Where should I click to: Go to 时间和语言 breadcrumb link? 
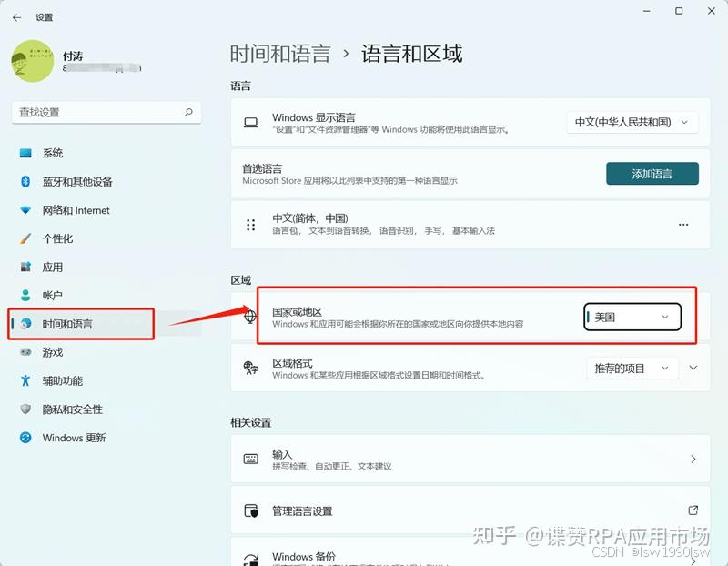click(280, 54)
